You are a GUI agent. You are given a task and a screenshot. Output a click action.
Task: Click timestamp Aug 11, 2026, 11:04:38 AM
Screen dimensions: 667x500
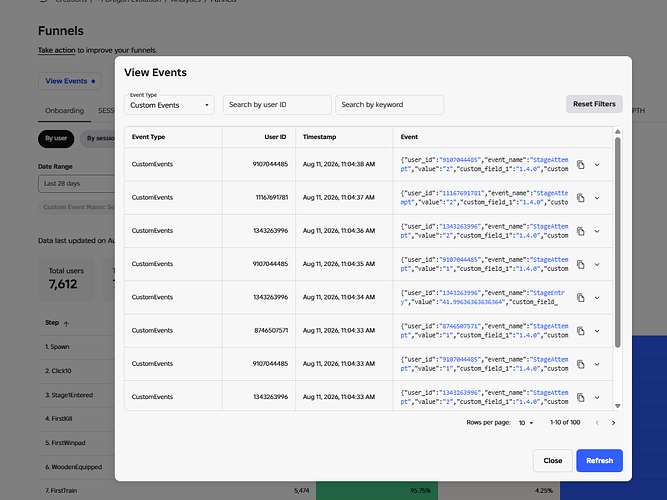[339, 164]
